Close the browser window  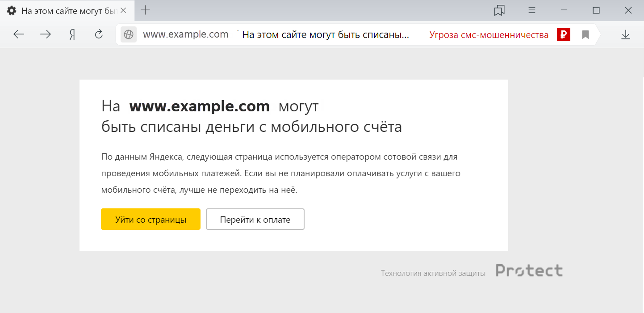[628, 10]
